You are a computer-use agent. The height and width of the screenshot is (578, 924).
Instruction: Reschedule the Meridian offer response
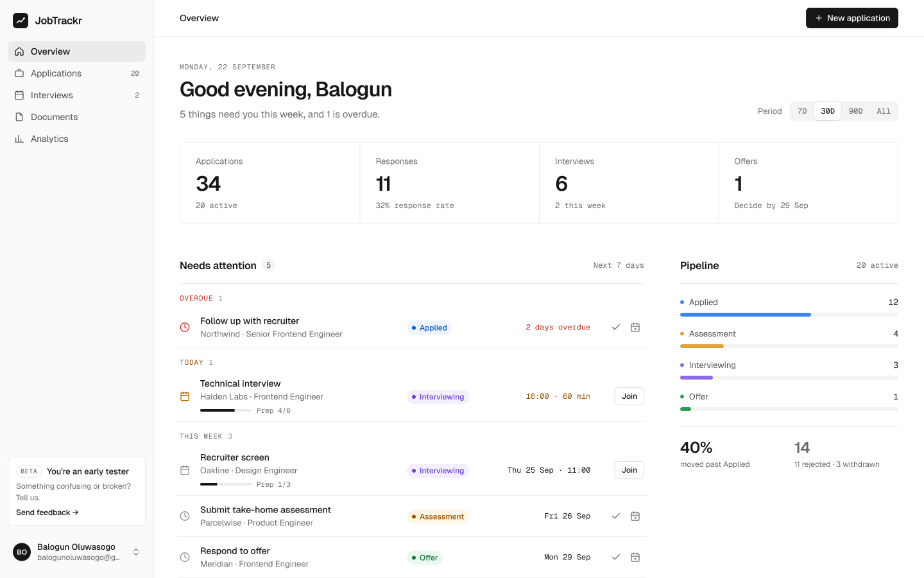[x=635, y=557]
